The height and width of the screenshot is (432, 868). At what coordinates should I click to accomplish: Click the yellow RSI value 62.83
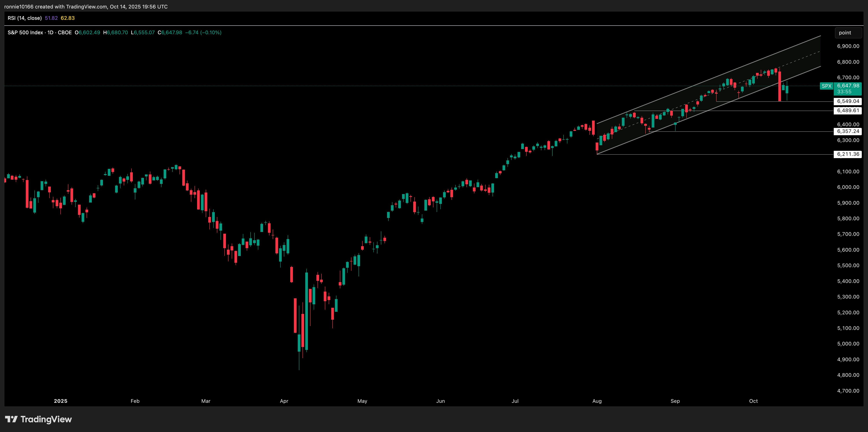click(x=68, y=18)
